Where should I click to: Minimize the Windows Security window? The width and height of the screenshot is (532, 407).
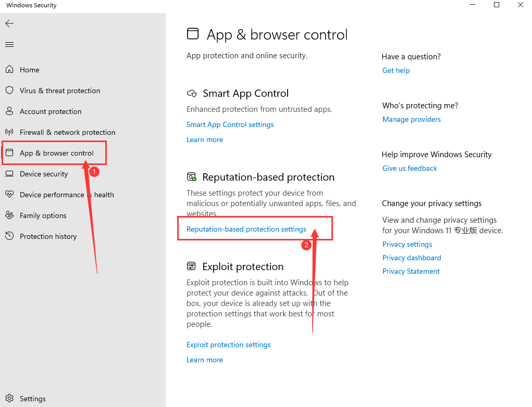click(x=473, y=5)
